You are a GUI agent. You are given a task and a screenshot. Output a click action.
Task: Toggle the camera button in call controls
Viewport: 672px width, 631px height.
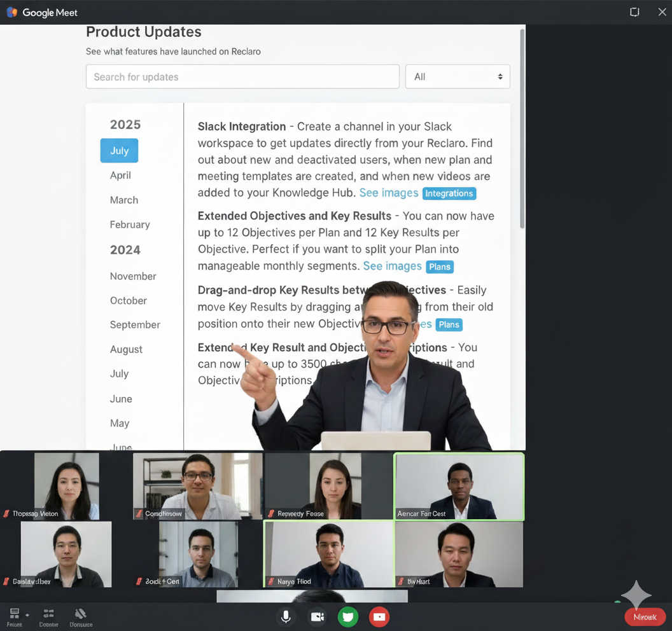(x=318, y=617)
